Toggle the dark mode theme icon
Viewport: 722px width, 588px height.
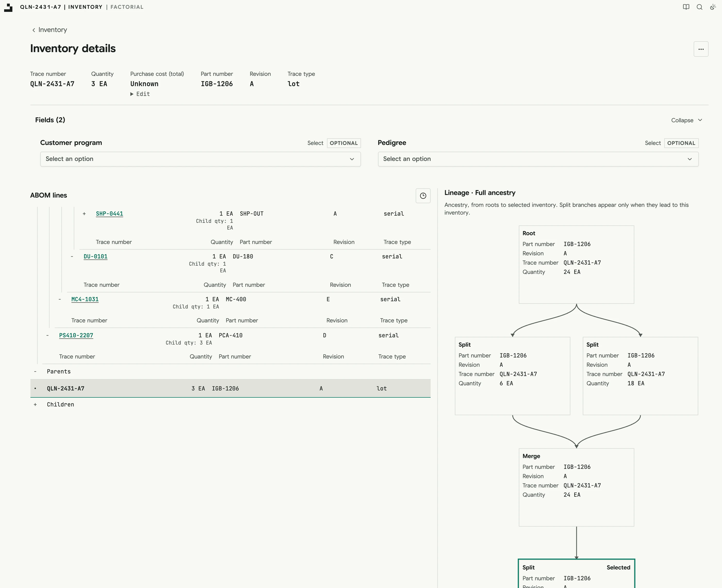pos(713,7)
